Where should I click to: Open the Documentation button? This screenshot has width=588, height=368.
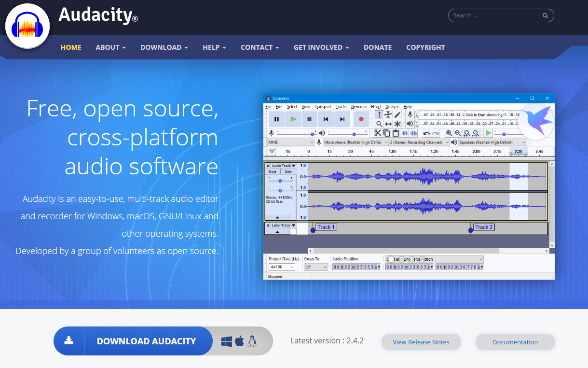click(x=515, y=342)
